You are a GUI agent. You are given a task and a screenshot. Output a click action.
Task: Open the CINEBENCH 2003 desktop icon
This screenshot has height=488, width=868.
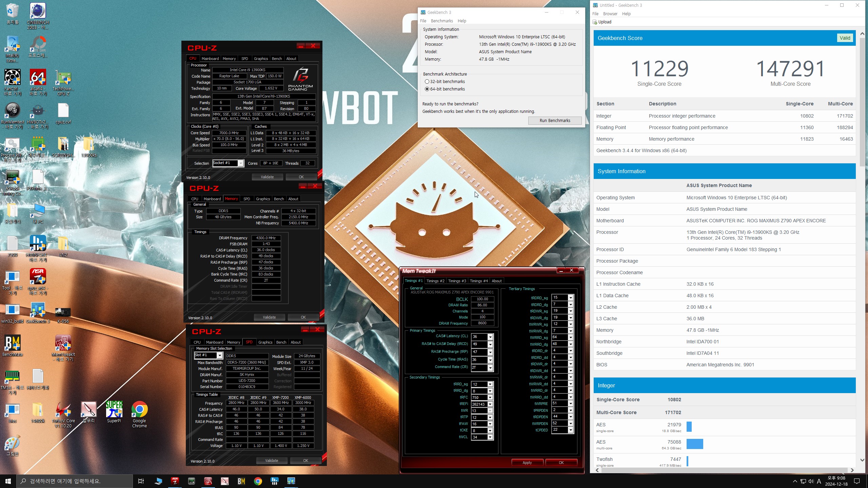(38, 16)
